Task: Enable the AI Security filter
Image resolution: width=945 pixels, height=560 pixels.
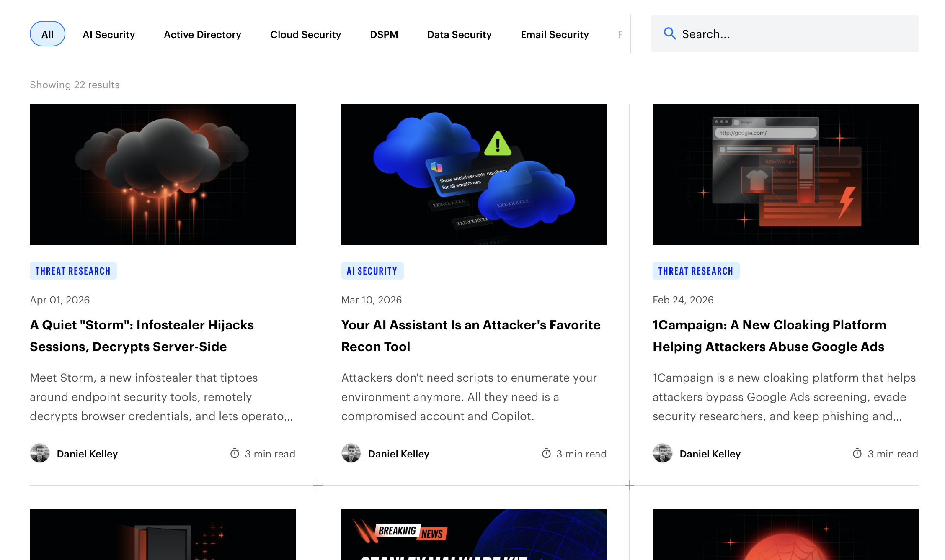Action: click(x=108, y=34)
